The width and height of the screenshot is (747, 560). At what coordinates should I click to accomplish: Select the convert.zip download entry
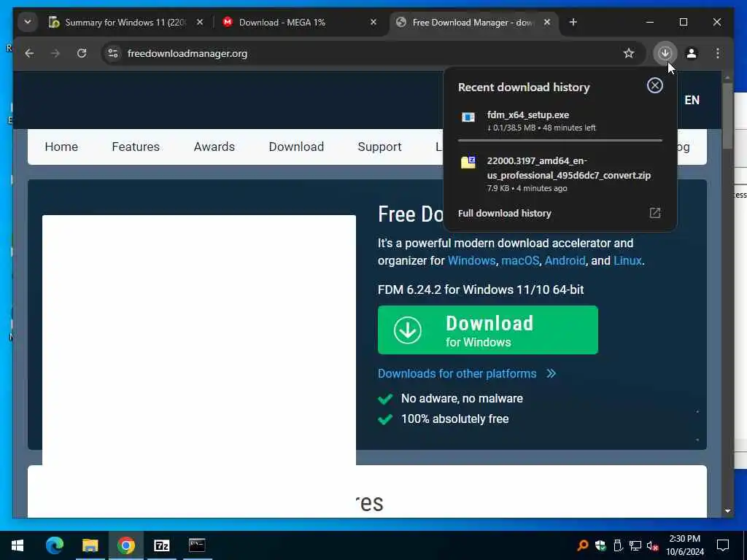pyautogui.click(x=560, y=174)
